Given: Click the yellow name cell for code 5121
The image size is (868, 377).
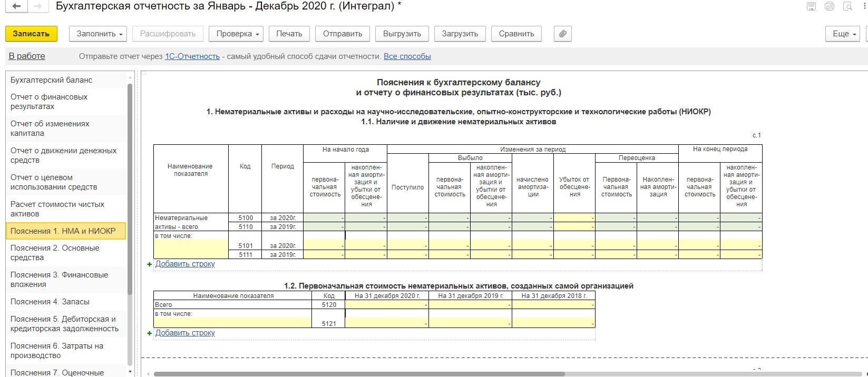Looking at the screenshot, I should point(233,323).
